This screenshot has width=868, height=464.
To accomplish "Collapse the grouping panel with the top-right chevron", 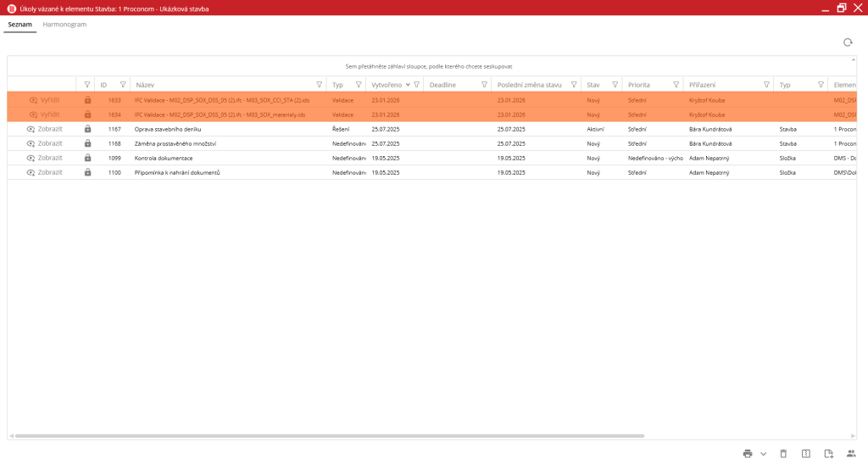I will coord(852,61).
